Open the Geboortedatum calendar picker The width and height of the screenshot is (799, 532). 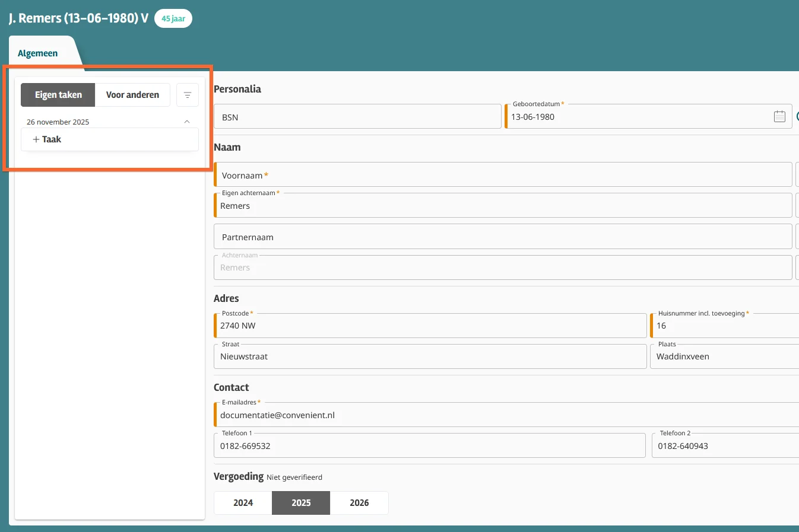pos(779,117)
